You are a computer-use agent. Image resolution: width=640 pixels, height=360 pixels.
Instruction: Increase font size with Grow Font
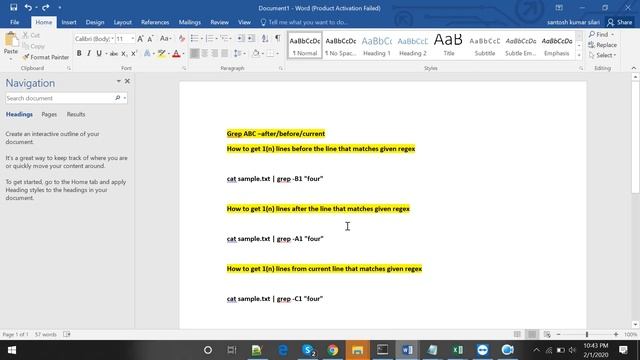(x=140, y=39)
